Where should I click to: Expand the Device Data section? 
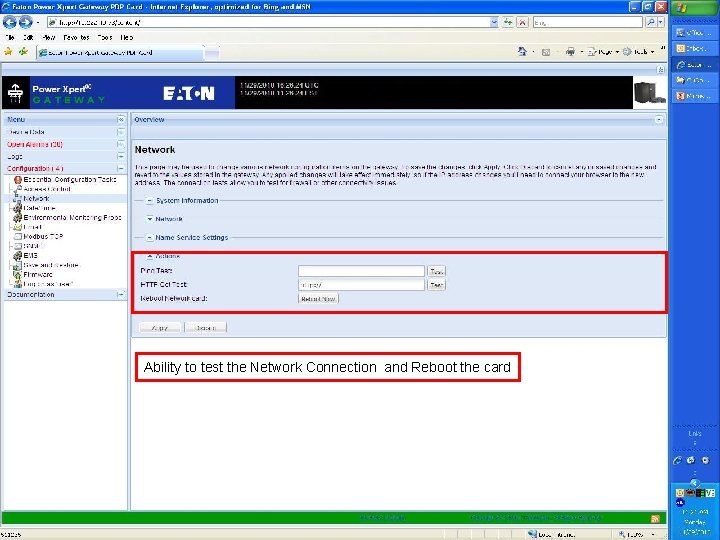[x=120, y=132]
